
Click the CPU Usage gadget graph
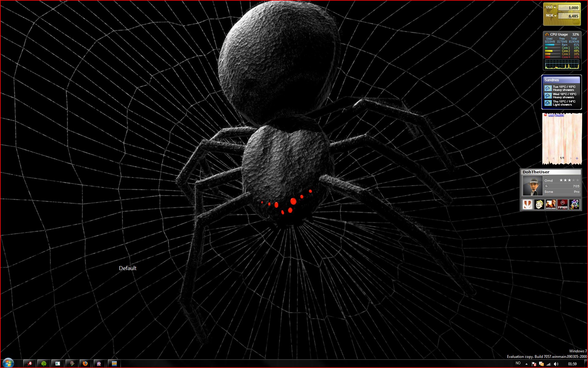point(562,64)
